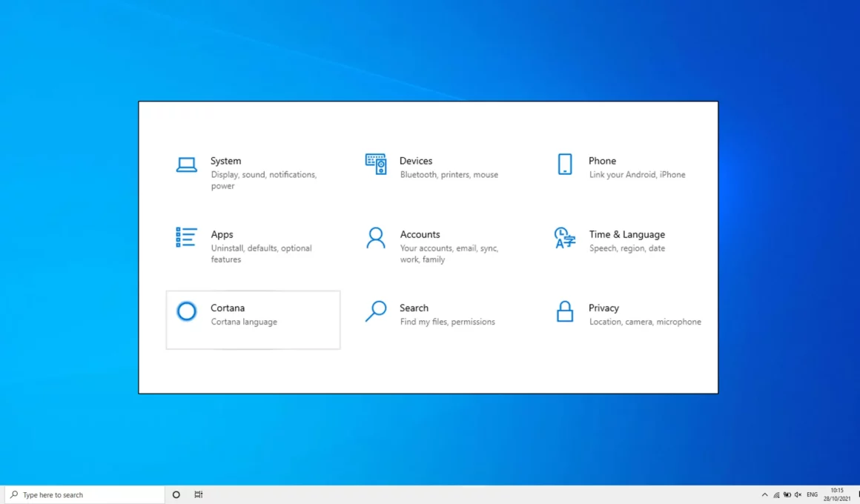The width and height of the screenshot is (860, 504).
Task: Open the Wi-Fi network tray icon
Action: (x=776, y=494)
